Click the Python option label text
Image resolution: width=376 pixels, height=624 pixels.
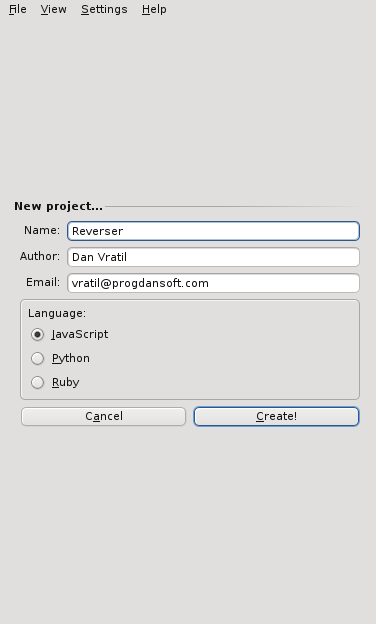coord(71,359)
